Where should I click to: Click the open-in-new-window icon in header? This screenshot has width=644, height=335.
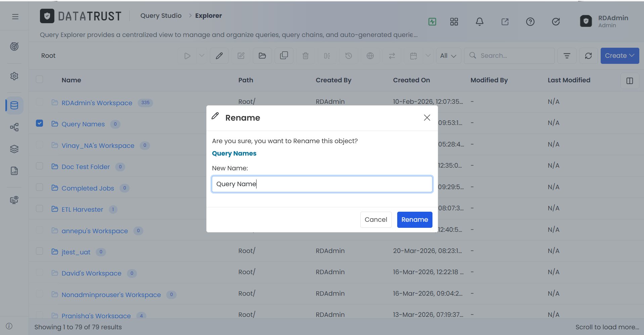click(505, 22)
